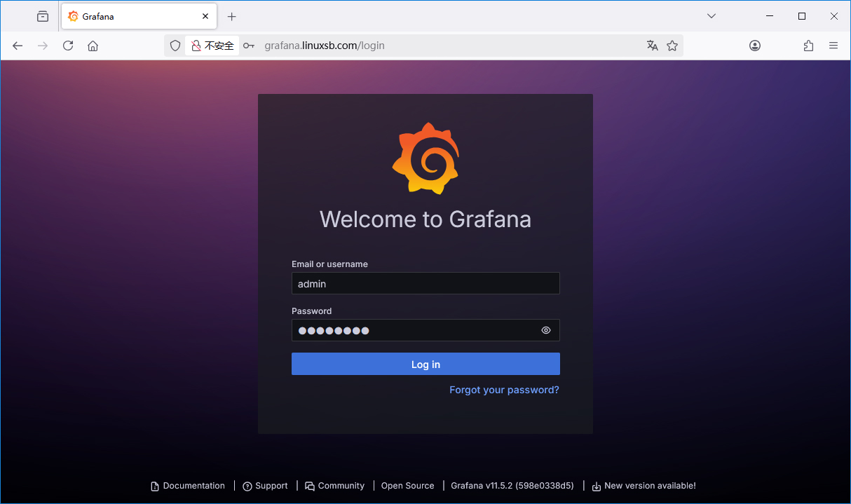Expand the list all tabs chevron

(712, 16)
